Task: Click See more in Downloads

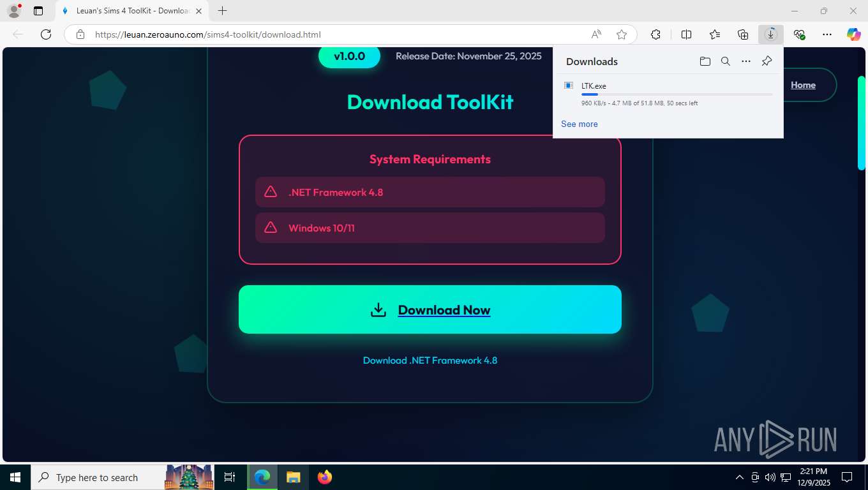Action: (580, 124)
